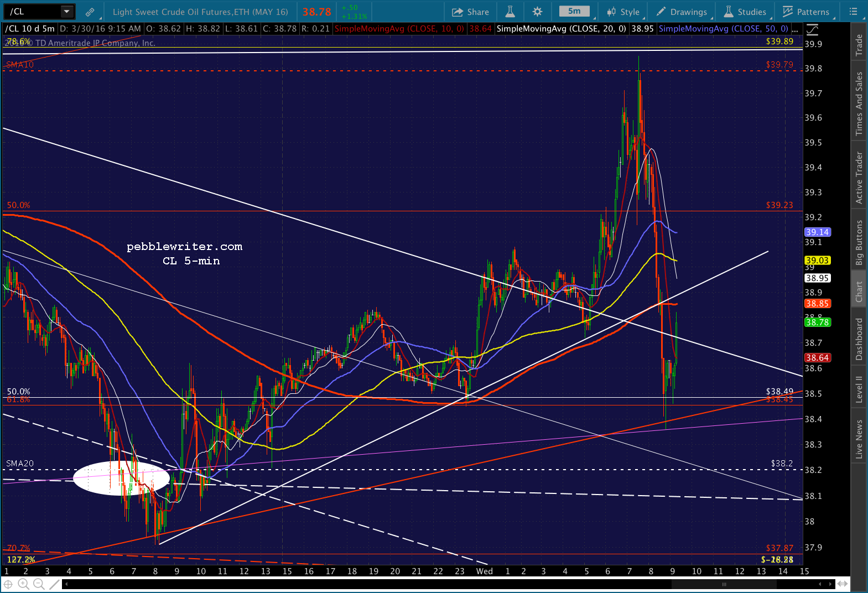Open the symbol dropdown arrow next to /CL
This screenshot has height=593, width=868.
pyautogui.click(x=67, y=12)
